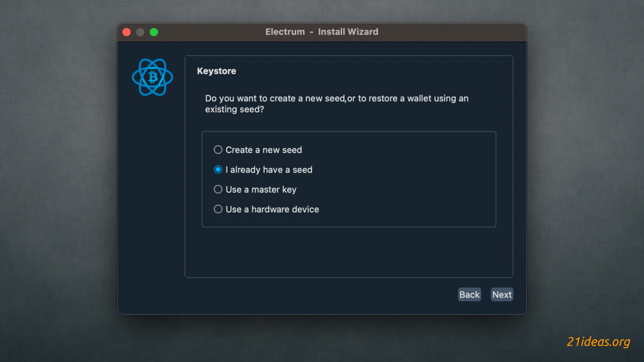Click the grayed-out minimize window button
This screenshot has height=362, width=644.
click(x=140, y=32)
